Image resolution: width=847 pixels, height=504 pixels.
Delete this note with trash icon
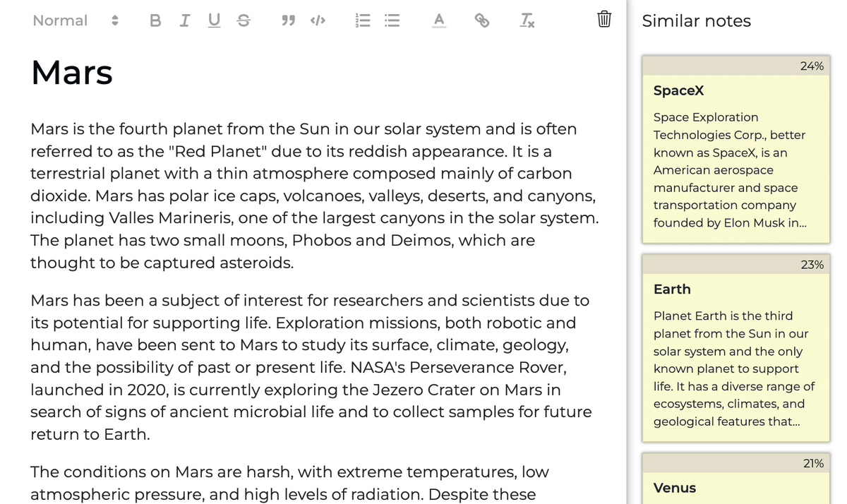604,19
